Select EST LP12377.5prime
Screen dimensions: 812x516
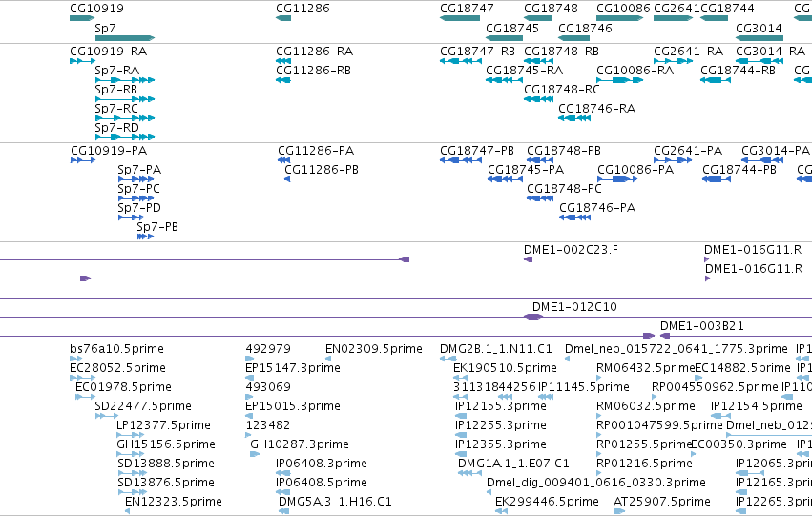point(164,425)
